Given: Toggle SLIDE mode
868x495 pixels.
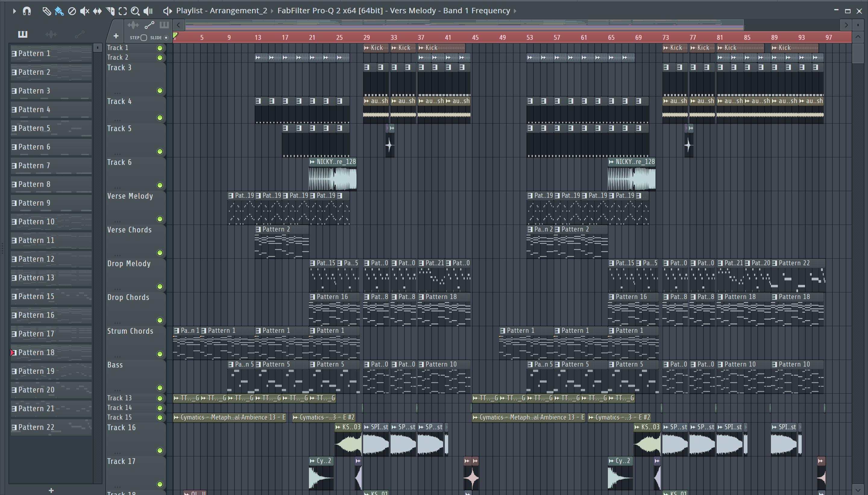Looking at the screenshot, I should coord(166,37).
